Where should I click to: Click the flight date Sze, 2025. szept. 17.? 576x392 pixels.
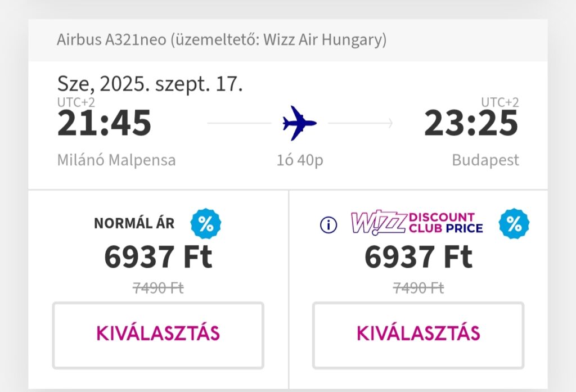[150, 83]
